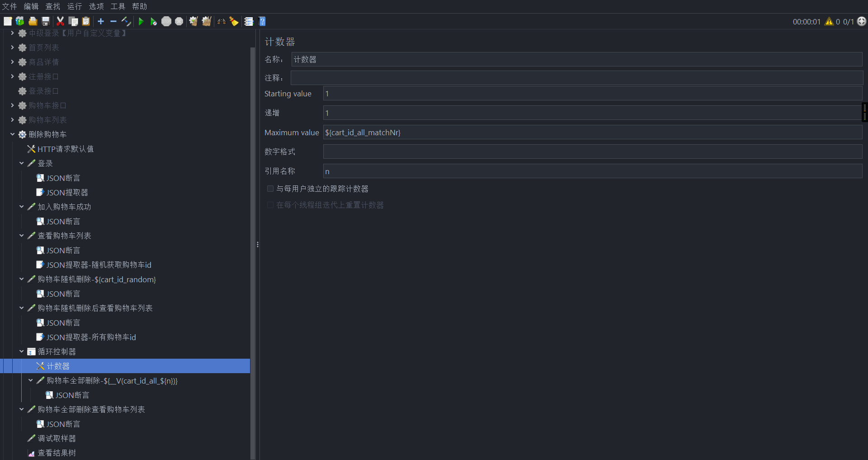Copy the selected element
The width and height of the screenshot is (868, 460).
(x=73, y=21)
